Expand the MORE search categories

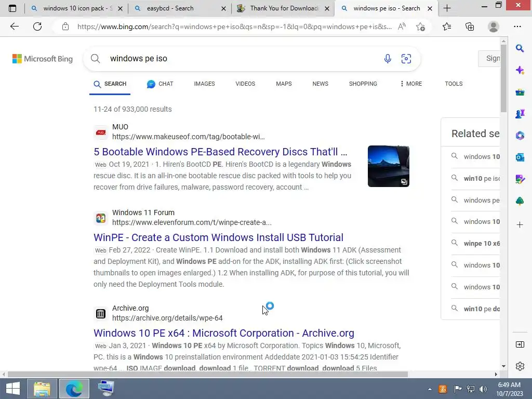(411, 84)
